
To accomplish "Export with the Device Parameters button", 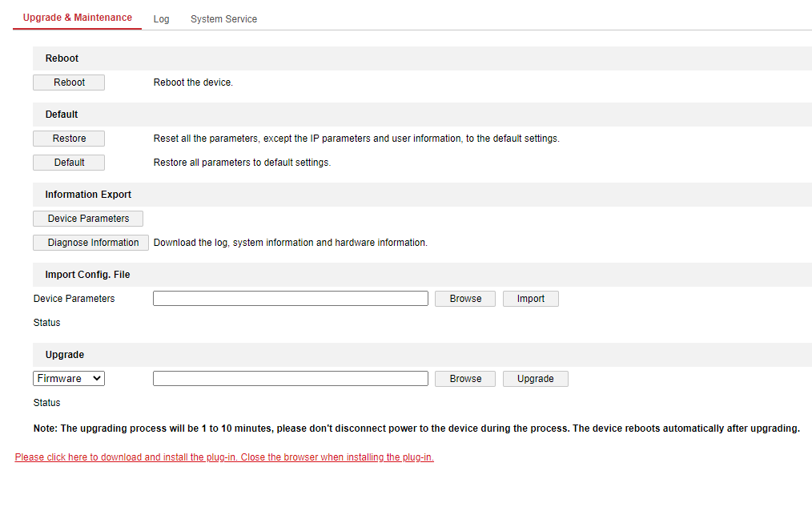I will click(88, 219).
